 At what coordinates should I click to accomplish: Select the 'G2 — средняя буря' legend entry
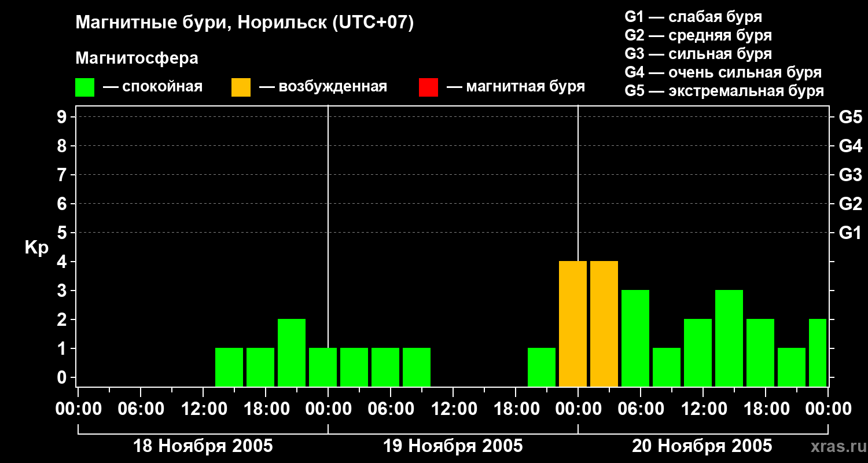698,35
